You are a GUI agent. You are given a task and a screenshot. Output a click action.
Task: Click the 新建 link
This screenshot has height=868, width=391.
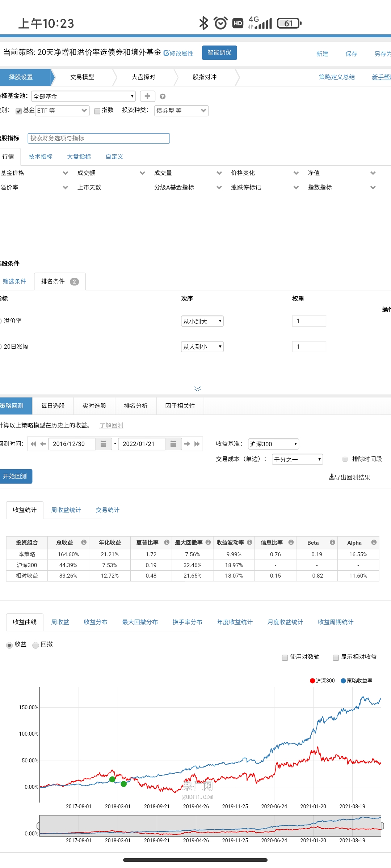[322, 54]
